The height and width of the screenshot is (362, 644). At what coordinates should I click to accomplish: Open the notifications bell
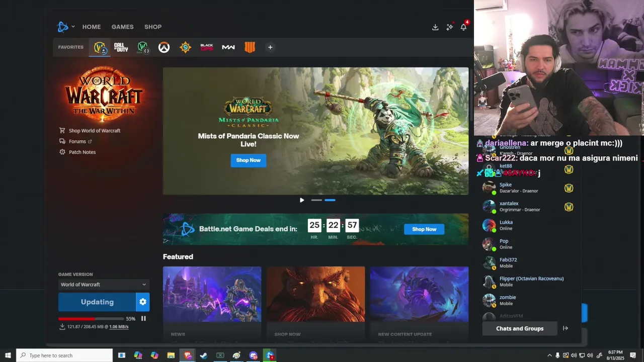463,27
